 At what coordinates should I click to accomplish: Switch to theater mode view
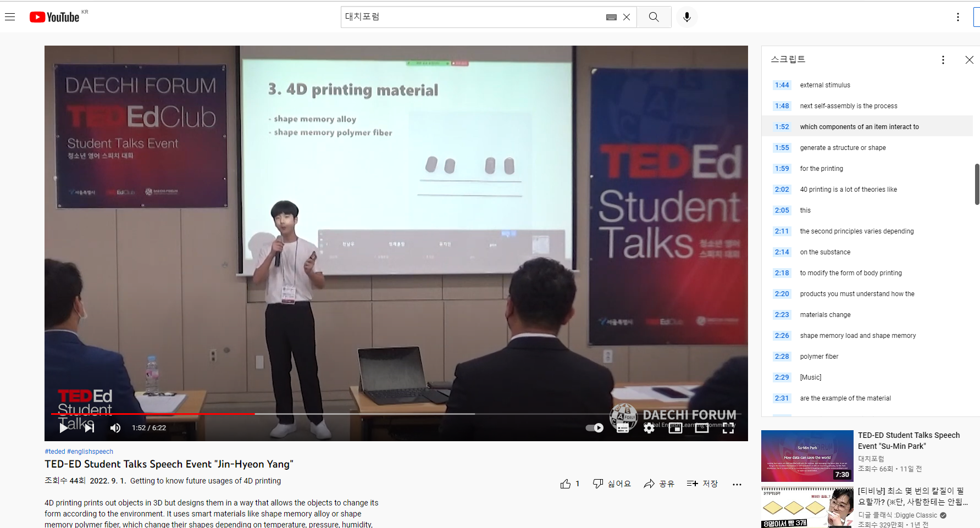click(702, 428)
